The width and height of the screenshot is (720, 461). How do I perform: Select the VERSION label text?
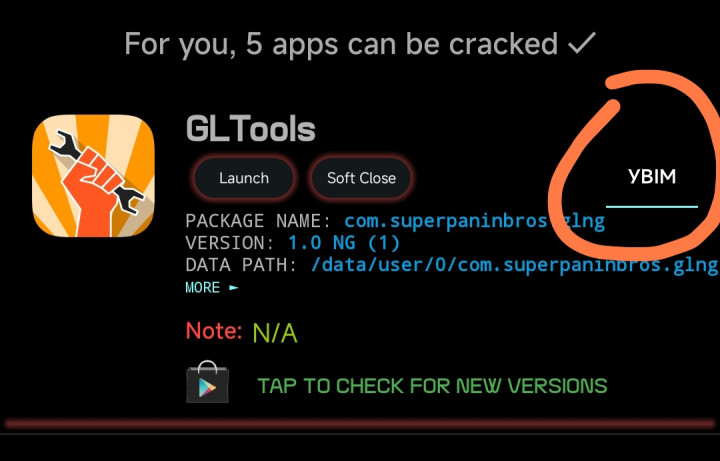tap(230, 243)
